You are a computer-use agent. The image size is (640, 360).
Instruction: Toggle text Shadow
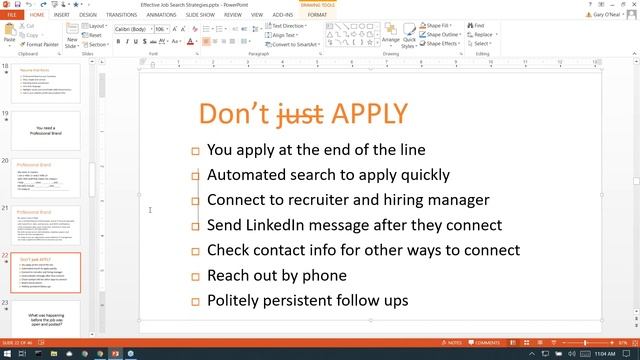point(144,41)
